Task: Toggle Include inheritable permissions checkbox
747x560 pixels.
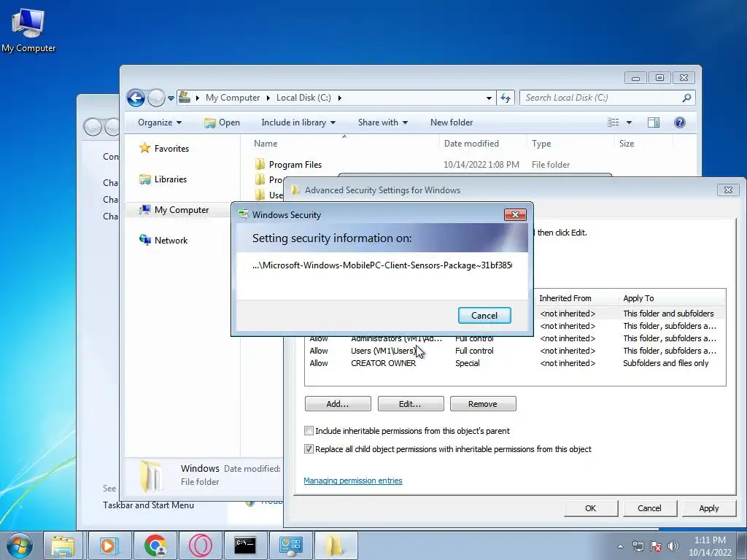Action: [309, 431]
